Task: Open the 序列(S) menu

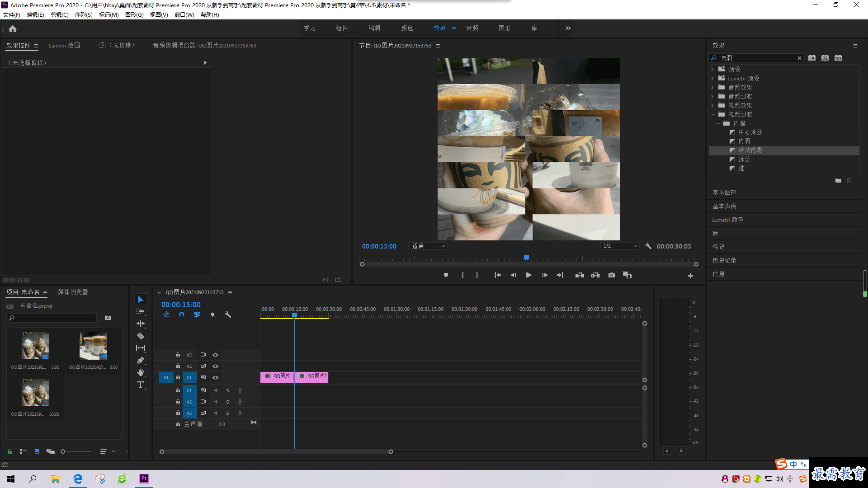Action: pos(84,14)
